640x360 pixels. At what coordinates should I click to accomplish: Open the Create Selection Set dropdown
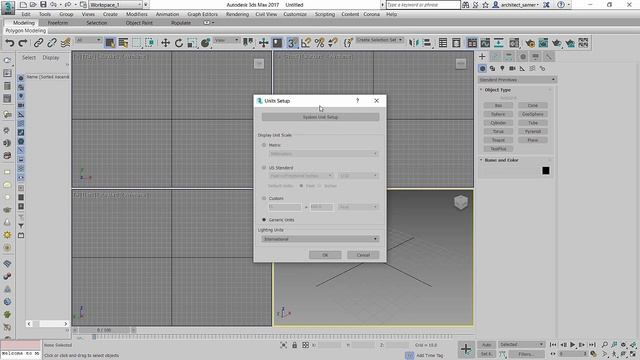(380, 40)
